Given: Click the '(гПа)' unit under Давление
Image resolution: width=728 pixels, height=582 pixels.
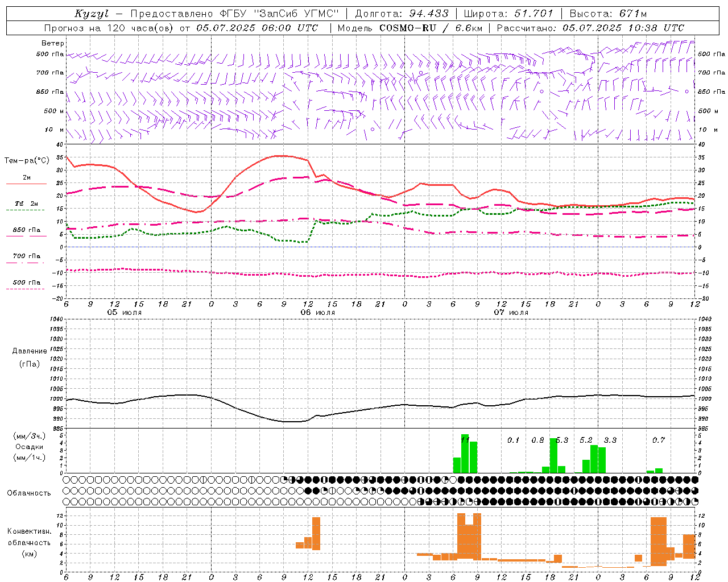Looking at the screenshot, I should [30, 364].
